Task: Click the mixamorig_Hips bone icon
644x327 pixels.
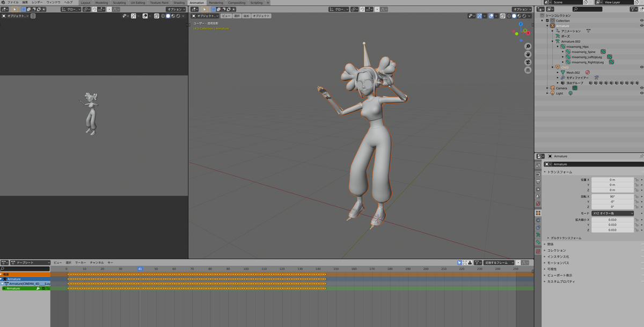Action: [563, 47]
